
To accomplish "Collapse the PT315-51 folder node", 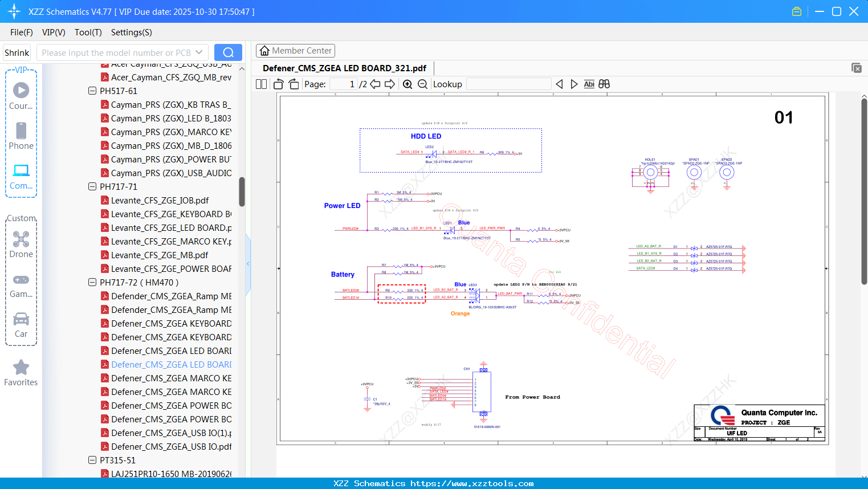I will [92, 460].
